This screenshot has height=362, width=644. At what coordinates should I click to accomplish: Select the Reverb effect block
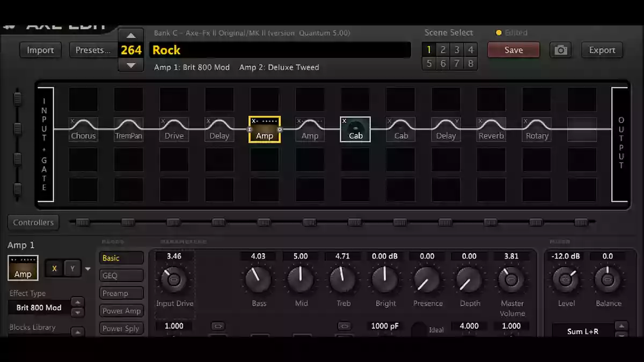coord(491,129)
